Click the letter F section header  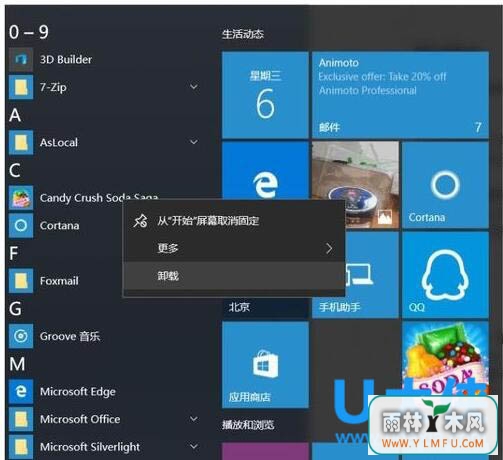coord(14,253)
